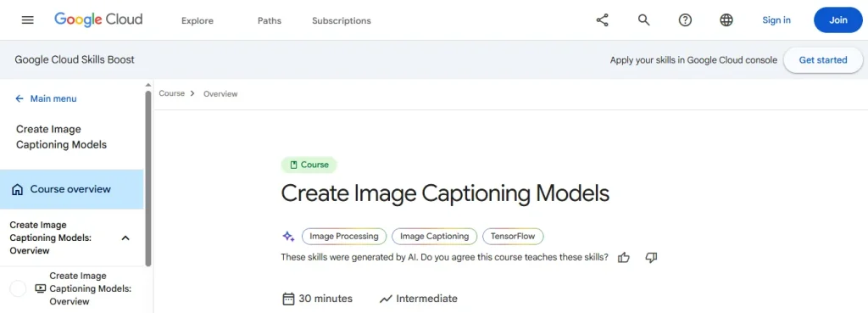The height and width of the screenshot is (313, 868).
Task: Click the Join button
Action: (838, 20)
